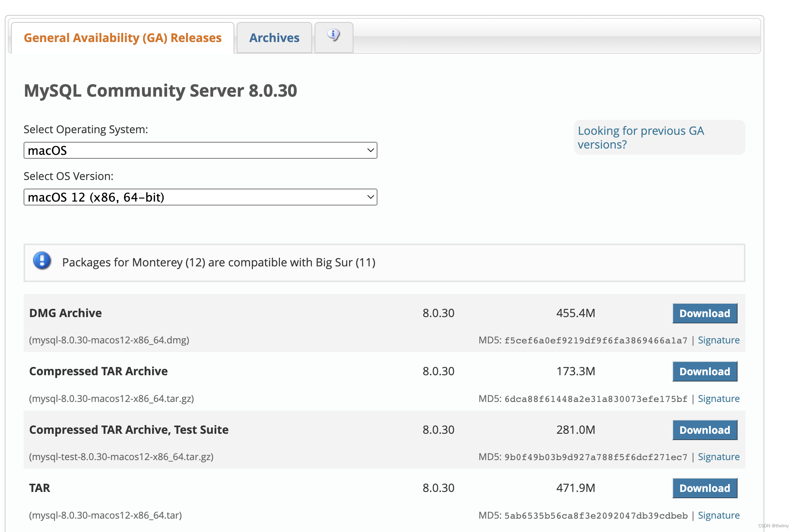
Task: Download the DMG Archive
Action: [704, 313]
